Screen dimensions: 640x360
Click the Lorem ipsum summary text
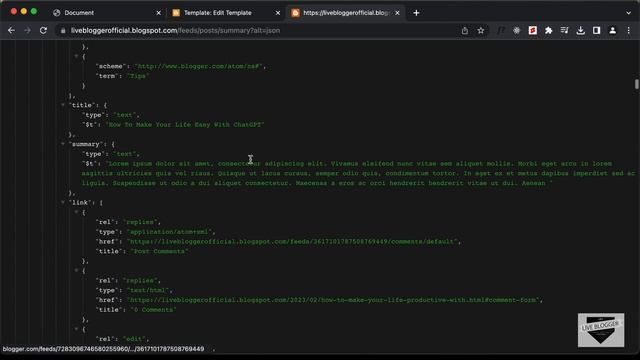[358, 173]
